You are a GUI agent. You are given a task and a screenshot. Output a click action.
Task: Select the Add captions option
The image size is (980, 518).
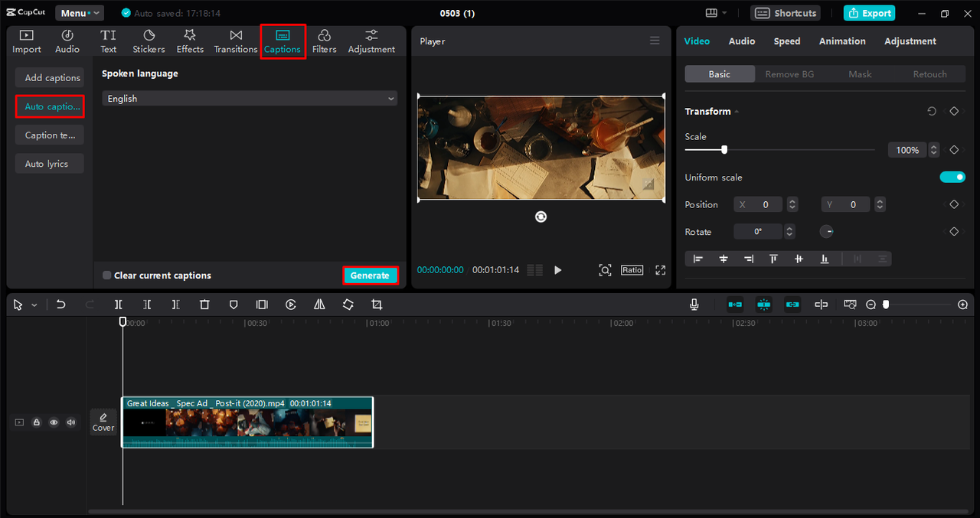[50, 77]
